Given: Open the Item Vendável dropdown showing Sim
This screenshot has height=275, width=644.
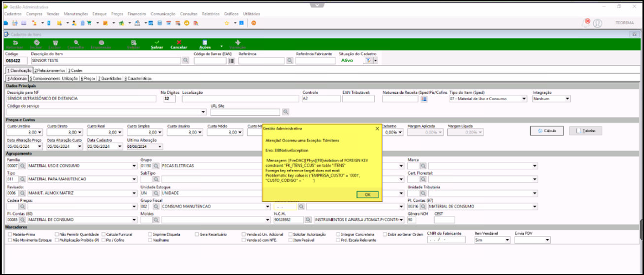Looking at the screenshot, I should coord(507,240).
